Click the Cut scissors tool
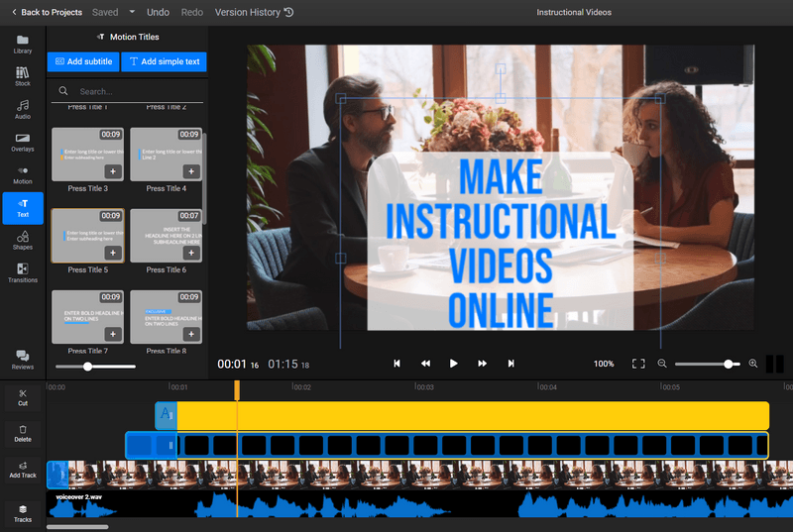The width and height of the screenshot is (793, 532). coord(23,397)
